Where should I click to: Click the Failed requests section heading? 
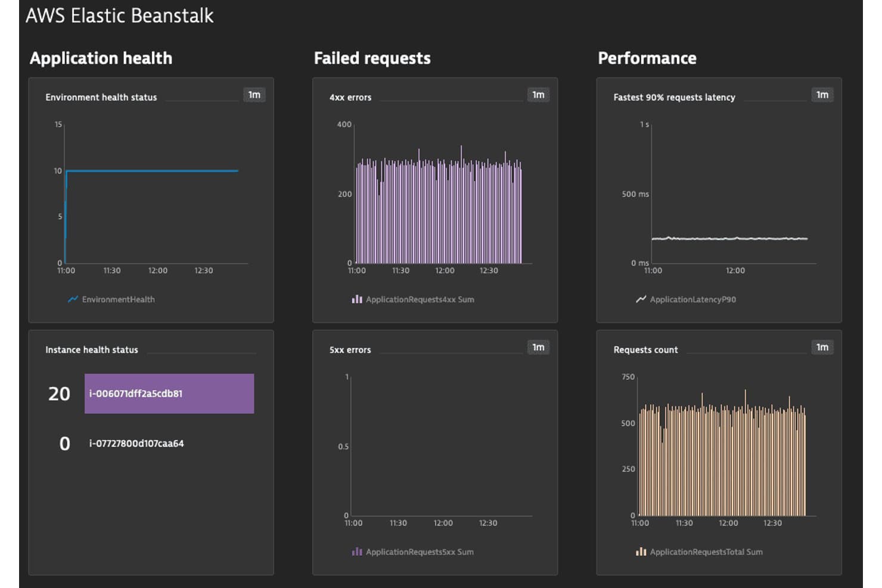point(372,58)
